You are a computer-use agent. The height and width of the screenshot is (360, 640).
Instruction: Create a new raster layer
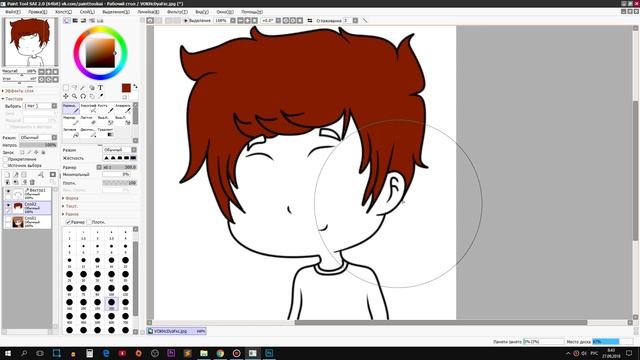point(7,175)
